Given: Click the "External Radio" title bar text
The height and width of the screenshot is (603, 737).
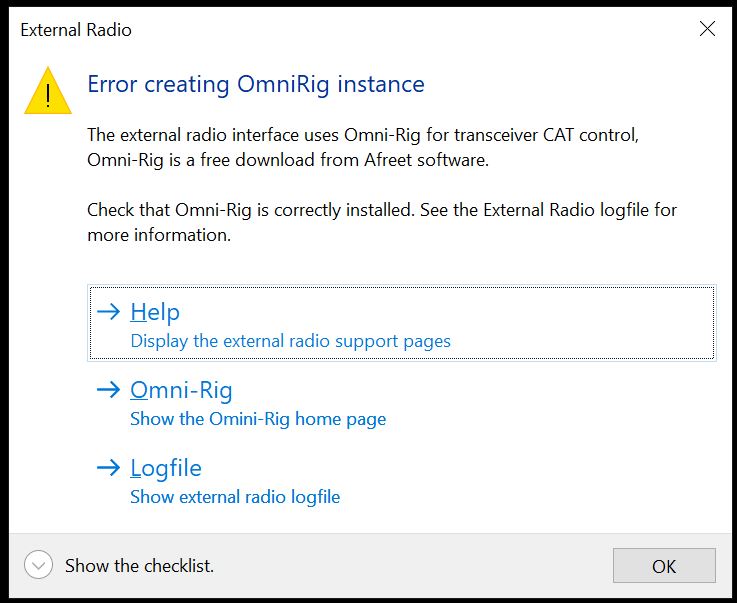Looking at the screenshot, I should click(x=76, y=30).
